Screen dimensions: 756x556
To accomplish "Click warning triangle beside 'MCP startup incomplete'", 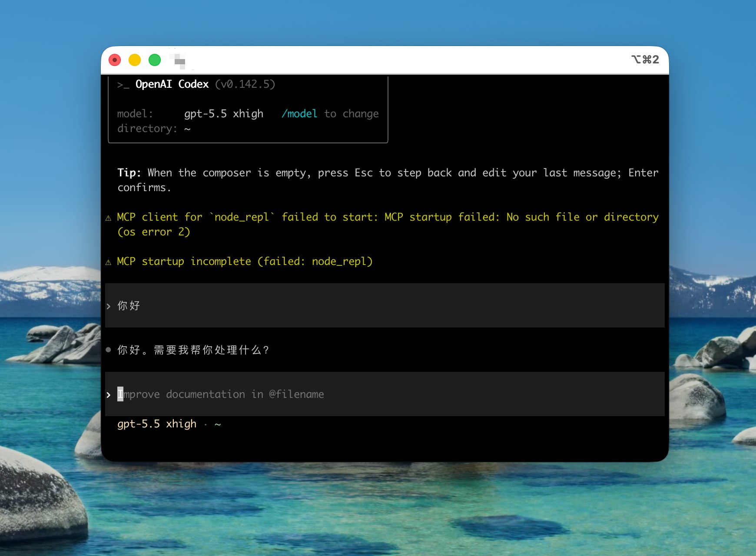I will (x=108, y=262).
